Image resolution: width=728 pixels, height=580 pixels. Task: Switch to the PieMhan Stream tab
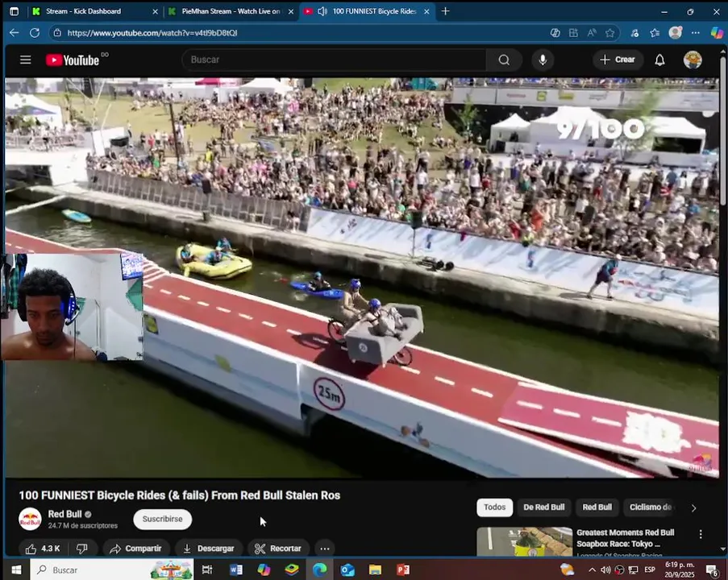pos(231,11)
